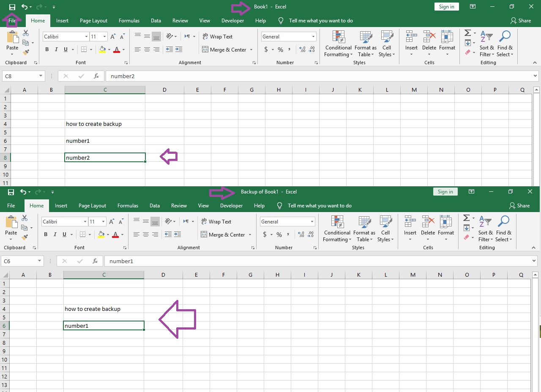The image size is (541, 392).
Task: Click Increase Decimal in Backup of Book1 window
Action: point(301,234)
